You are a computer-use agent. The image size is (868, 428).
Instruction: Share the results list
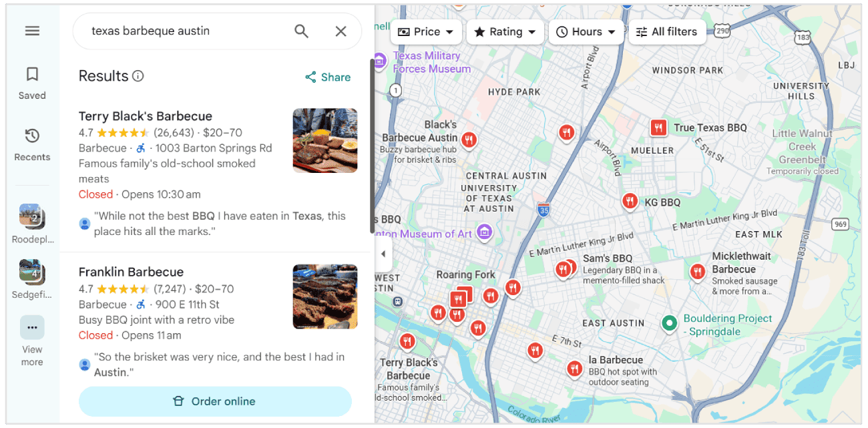tap(328, 77)
